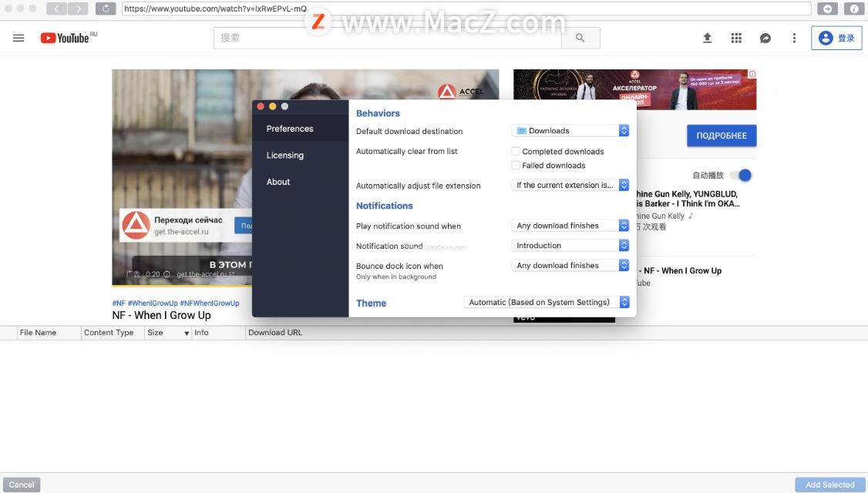Open I Think I'm OKAY suggested video
Screen dimensions: 868x493
[687, 199]
